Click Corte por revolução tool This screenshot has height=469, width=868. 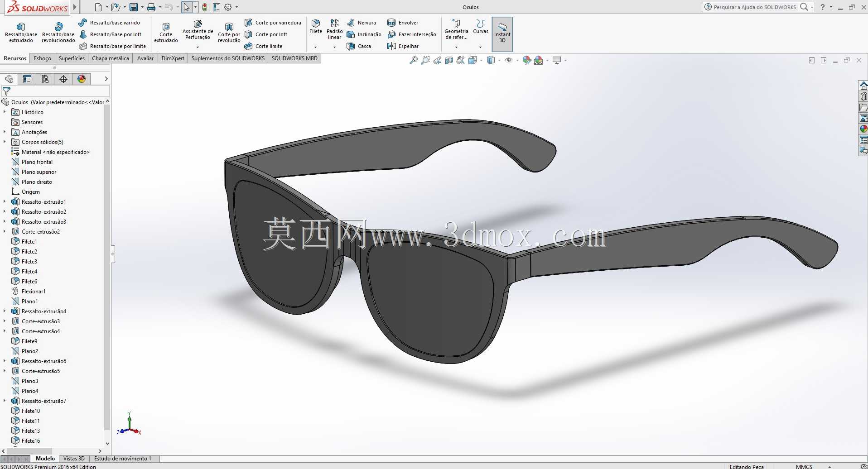pos(229,32)
